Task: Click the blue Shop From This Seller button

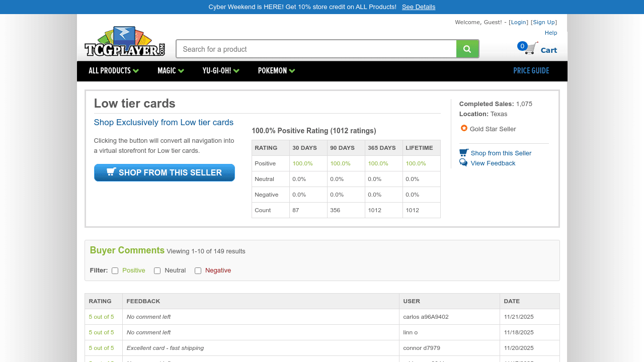Action: (x=165, y=172)
